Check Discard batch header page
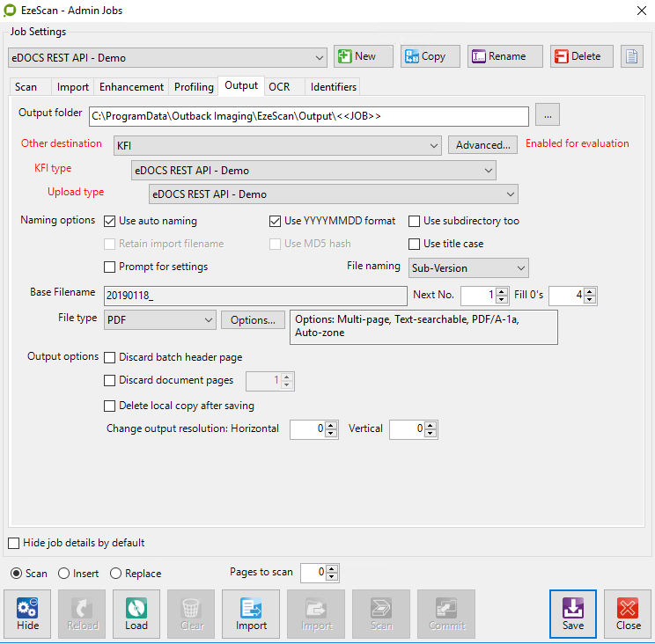The width and height of the screenshot is (655, 644). (x=110, y=357)
